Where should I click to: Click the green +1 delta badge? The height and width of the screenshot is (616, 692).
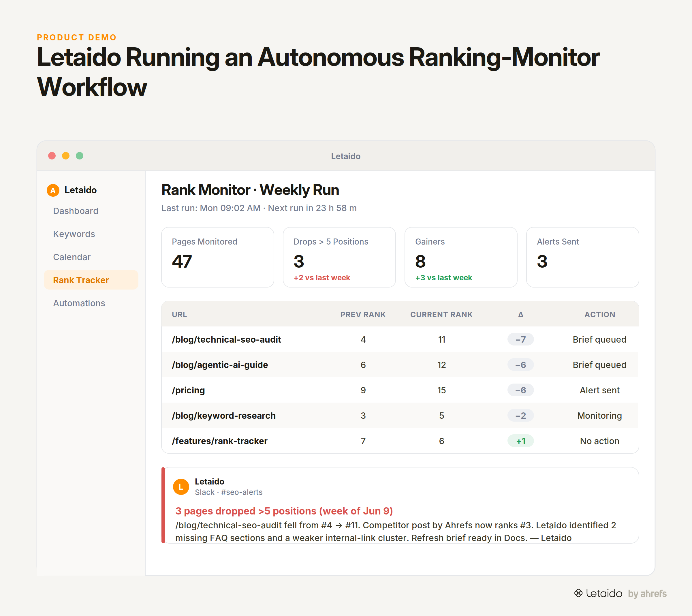[521, 441]
